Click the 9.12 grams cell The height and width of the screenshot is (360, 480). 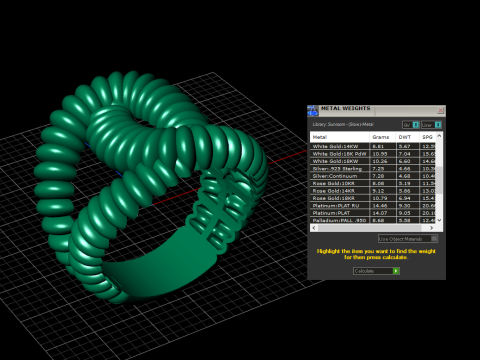[x=383, y=191]
